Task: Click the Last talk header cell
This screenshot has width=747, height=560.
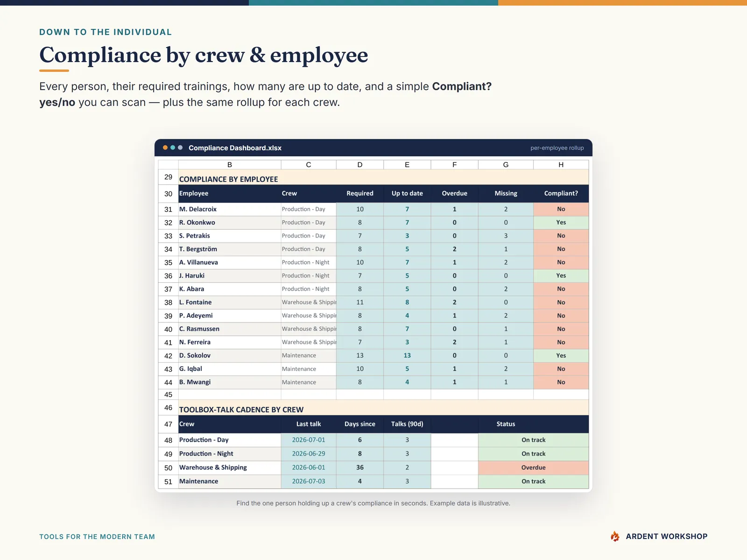Action: click(309, 424)
